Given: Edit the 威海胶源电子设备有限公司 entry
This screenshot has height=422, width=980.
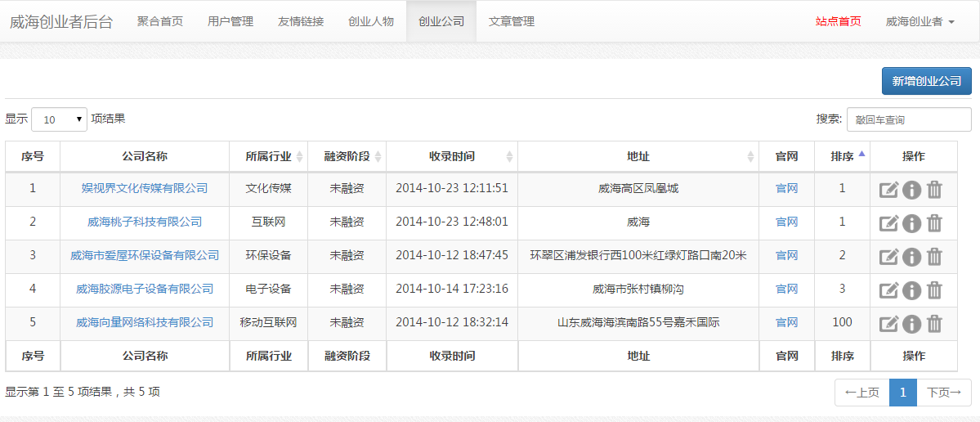Looking at the screenshot, I should point(888,290).
